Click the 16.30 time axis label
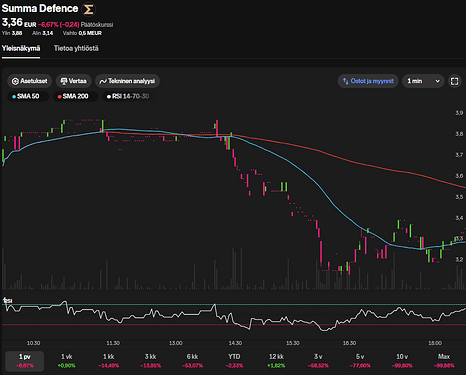Image resolution: width=466 pixels, height=375 pixels. 349,343
